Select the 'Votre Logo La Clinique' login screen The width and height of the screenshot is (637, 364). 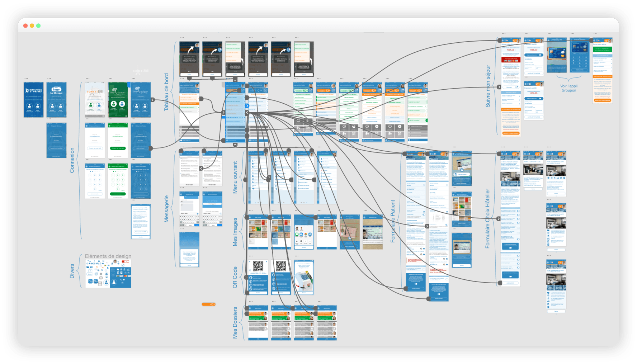(x=56, y=100)
